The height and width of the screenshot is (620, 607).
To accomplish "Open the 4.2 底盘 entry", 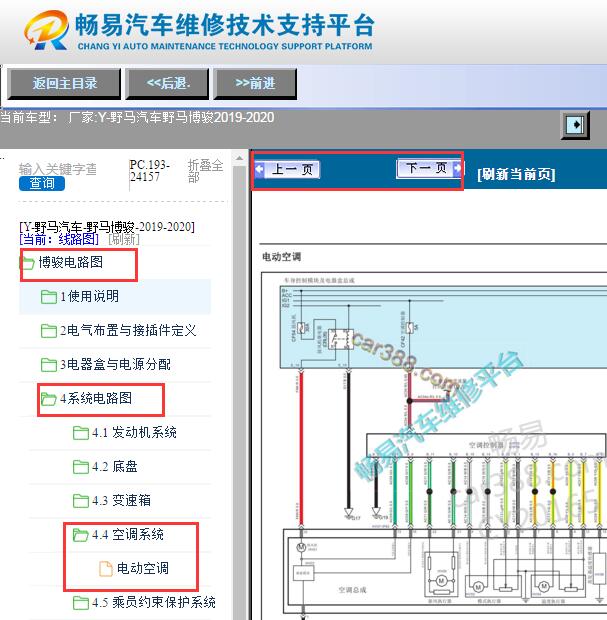I will tap(115, 467).
